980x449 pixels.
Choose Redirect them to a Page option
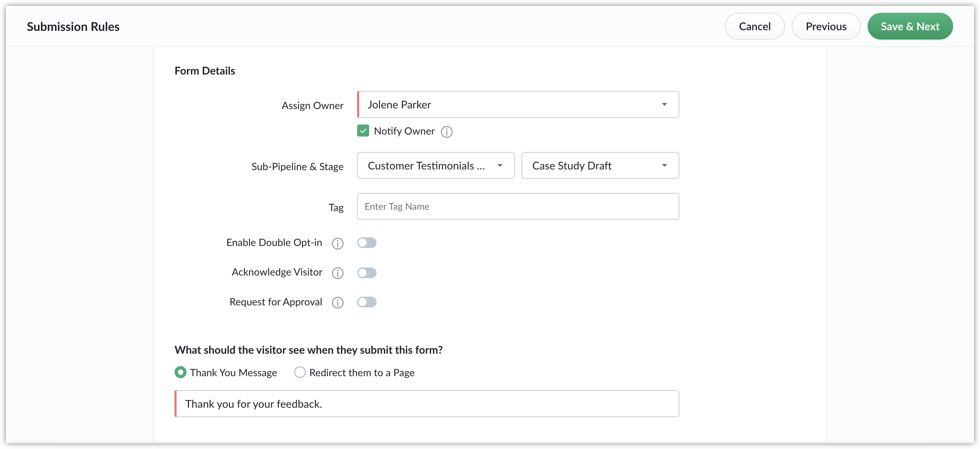(300, 372)
